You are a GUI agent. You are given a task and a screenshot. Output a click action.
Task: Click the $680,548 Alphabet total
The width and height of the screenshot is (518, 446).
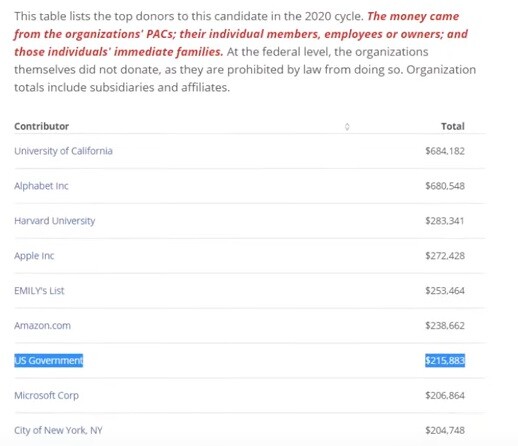tap(445, 186)
